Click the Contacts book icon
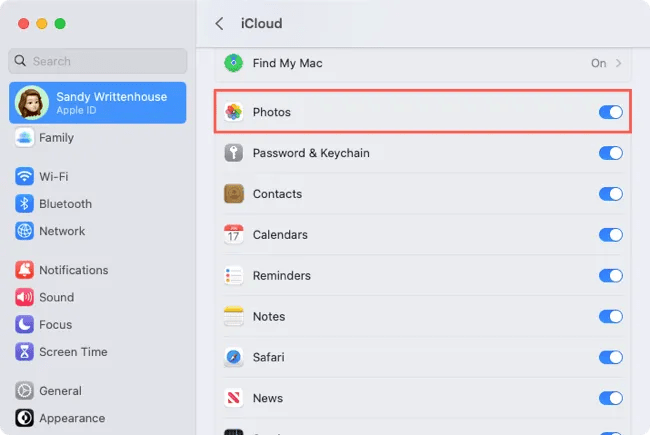This screenshot has height=435, width=650. pyautogui.click(x=234, y=194)
